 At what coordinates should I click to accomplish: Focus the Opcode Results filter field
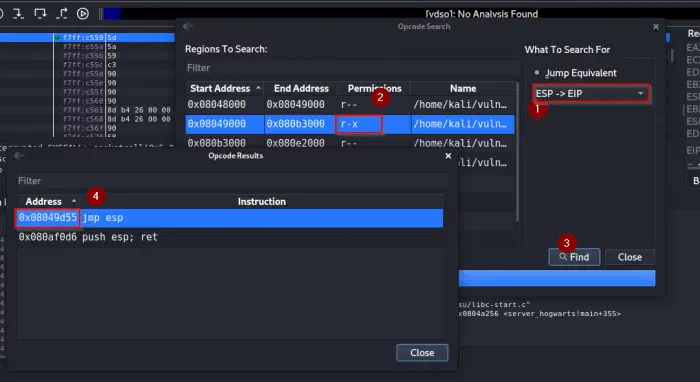232,181
